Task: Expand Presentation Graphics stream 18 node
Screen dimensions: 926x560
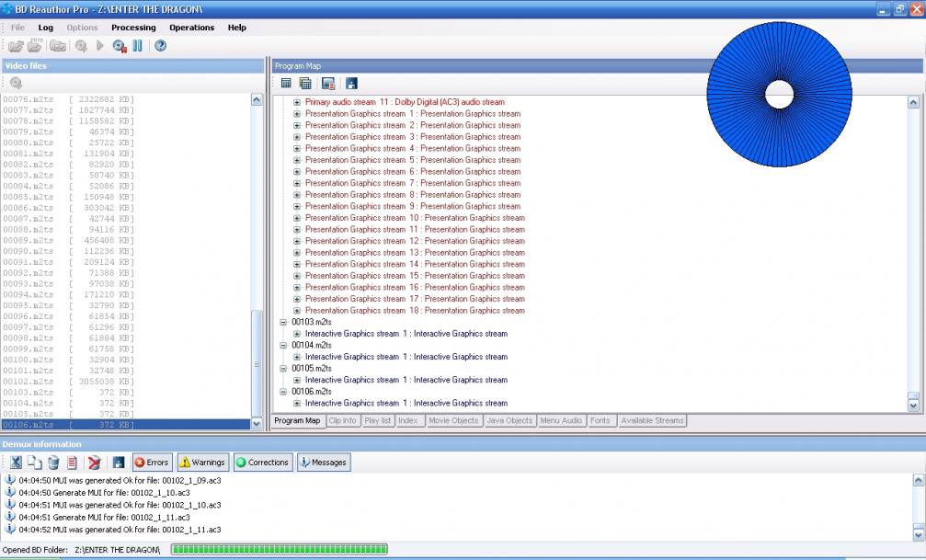Action: click(x=297, y=311)
